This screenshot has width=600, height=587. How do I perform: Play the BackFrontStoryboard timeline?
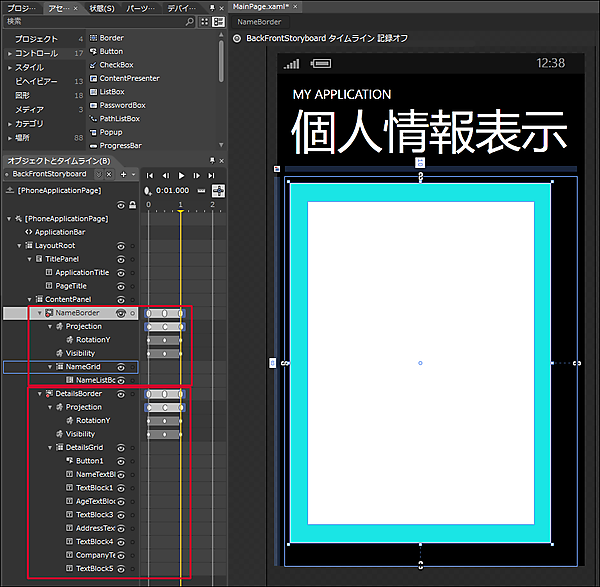pos(181,175)
